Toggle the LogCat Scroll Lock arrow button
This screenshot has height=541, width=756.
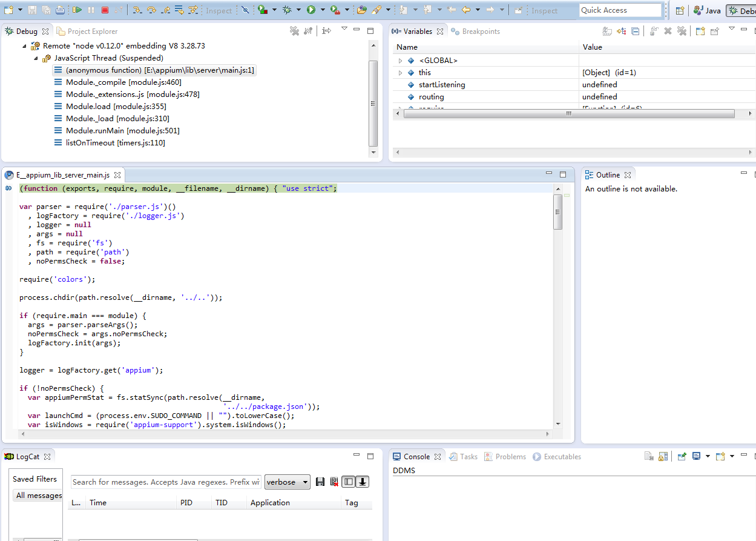tap(363, 482)
